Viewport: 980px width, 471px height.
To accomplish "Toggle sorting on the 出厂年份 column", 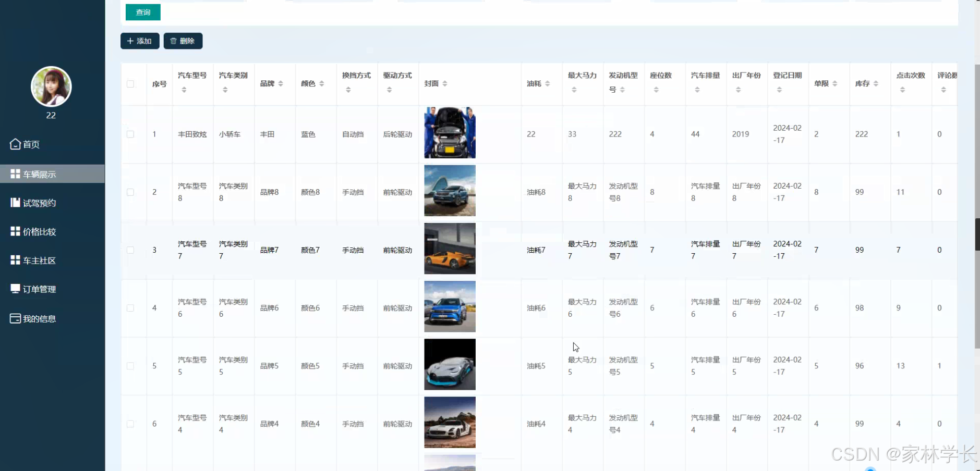I will (x=738, y=89).
